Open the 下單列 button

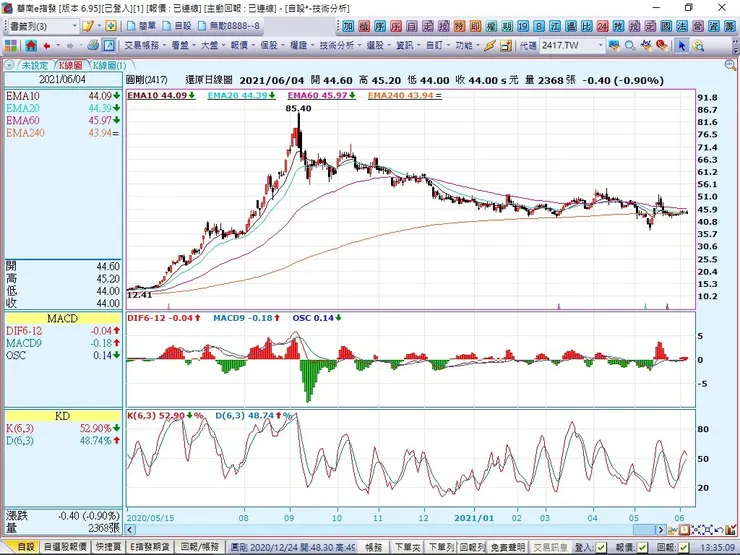pyautogui.click(x=441, y=547)
